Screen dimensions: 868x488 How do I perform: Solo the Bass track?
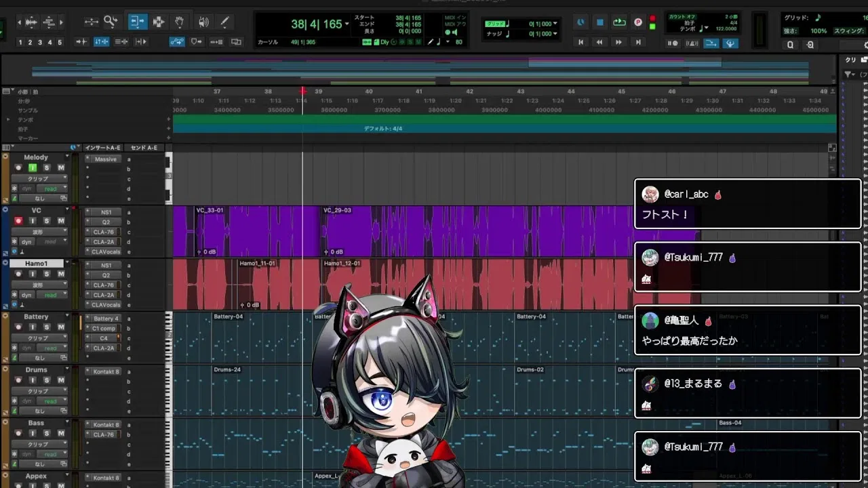point(47,434)
